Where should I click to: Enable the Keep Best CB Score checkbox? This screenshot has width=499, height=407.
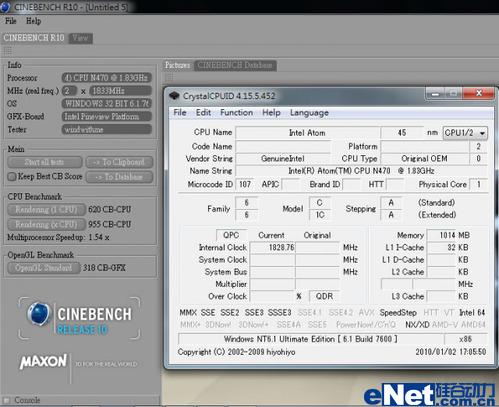[12, 177]
